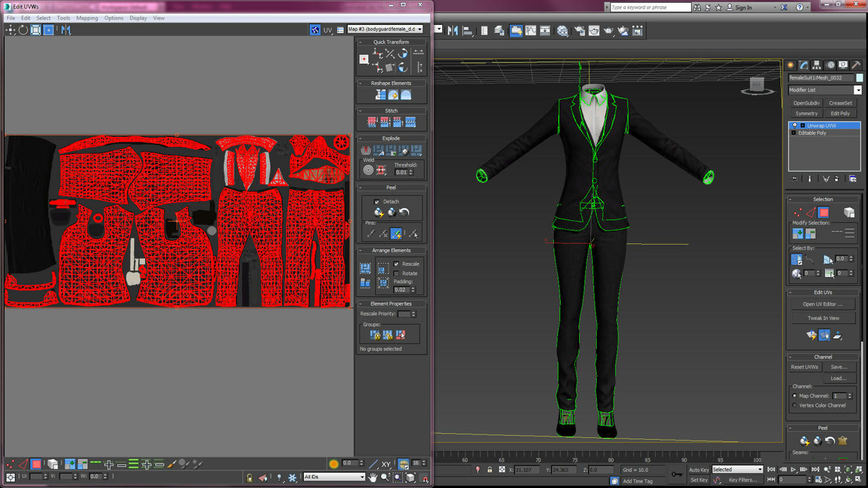Activate the Mirror tool under Quick Transform
This screenshot has height=488, width=868.
pyautogui.click(x=390, y=54)
